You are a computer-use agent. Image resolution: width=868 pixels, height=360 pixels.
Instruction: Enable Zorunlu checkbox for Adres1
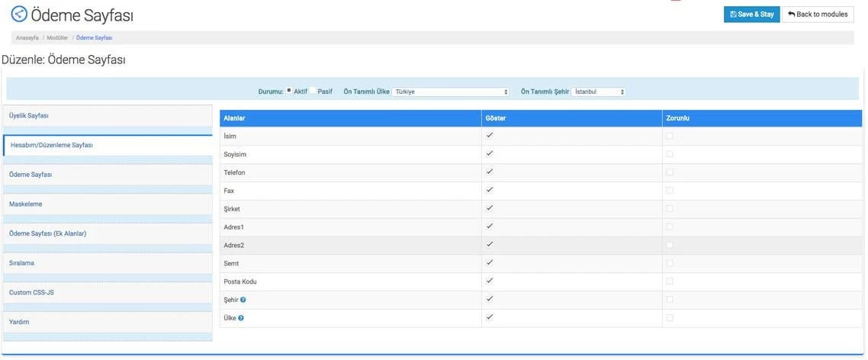pyautogui.click(x=670, y=227)
